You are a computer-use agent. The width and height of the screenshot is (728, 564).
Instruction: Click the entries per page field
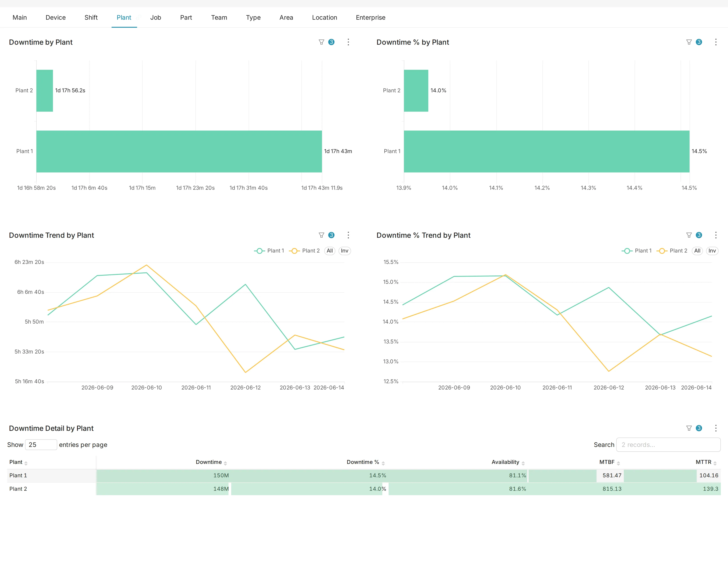[x=41, y=445]
